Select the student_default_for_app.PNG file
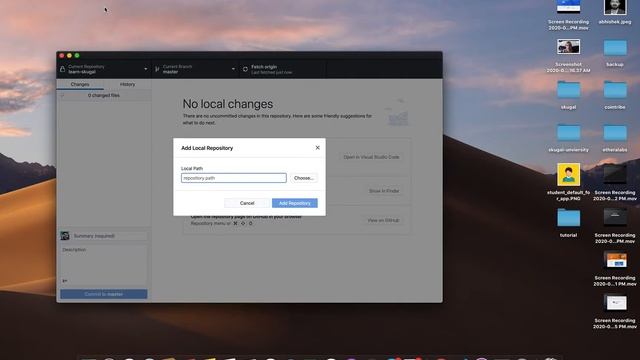This screenshot has height=360, width=640. [568, 182]
